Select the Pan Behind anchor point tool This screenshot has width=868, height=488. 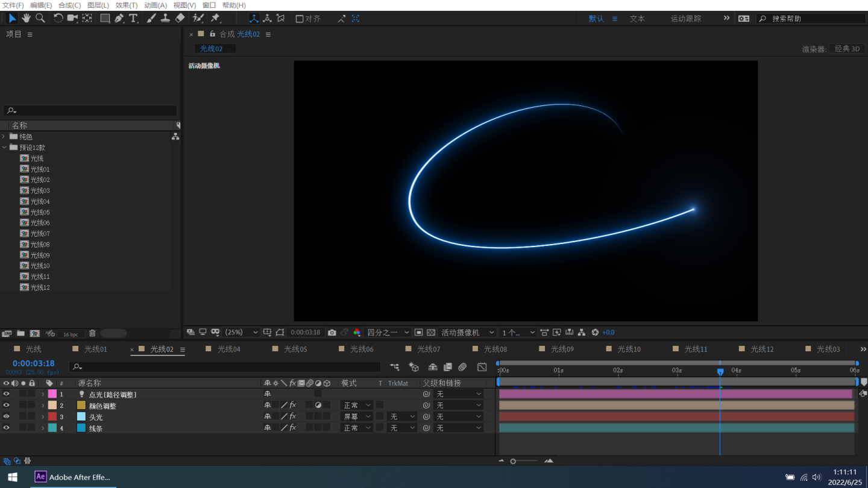(87, 19)
